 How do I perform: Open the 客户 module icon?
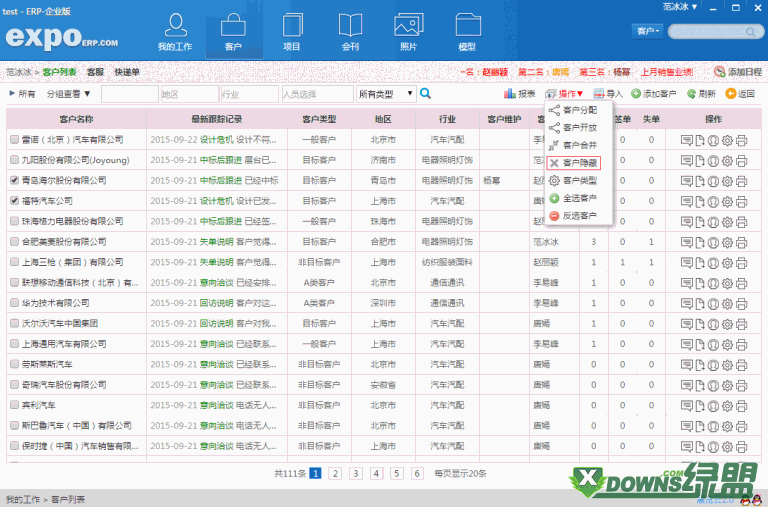pyautogui.click(x=233, y=32)
